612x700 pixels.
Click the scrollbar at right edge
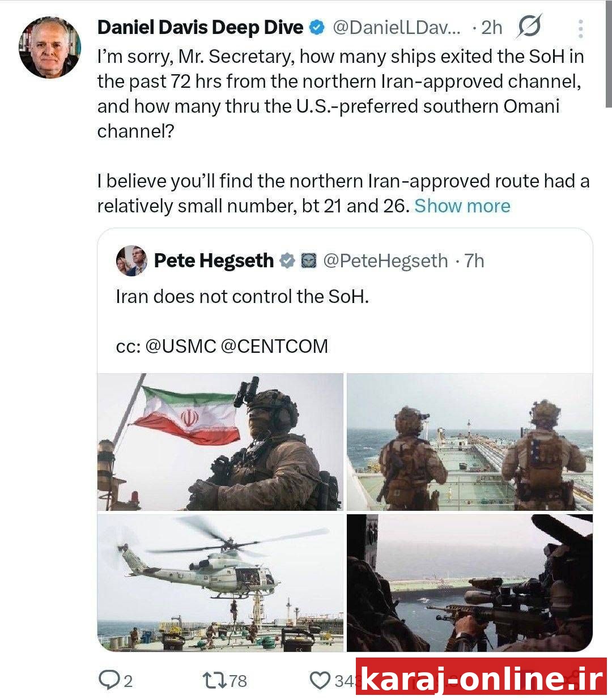[609, 54]
